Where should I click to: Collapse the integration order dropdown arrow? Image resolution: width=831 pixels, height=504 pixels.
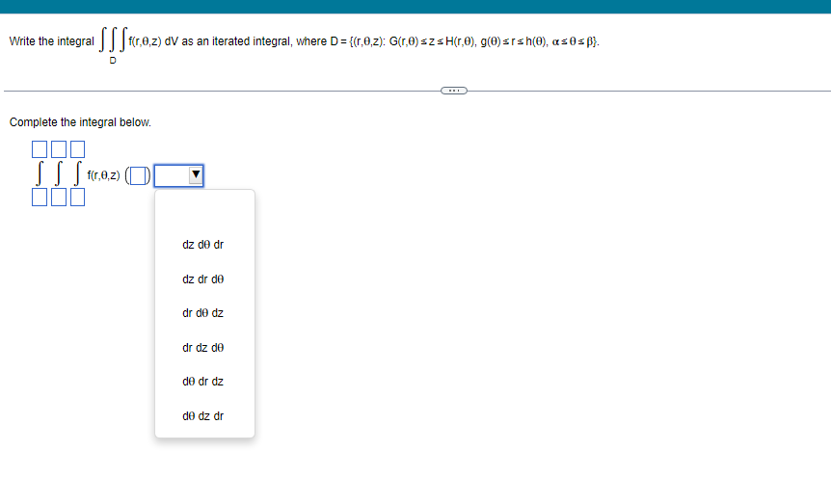click(196, 174)
